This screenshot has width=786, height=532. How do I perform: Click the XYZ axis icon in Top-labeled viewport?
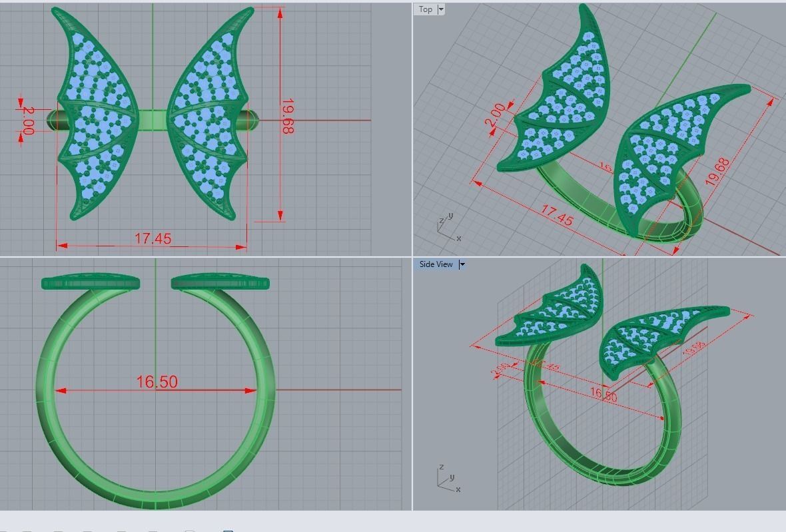pyautogui.click(x=449, y=227)
